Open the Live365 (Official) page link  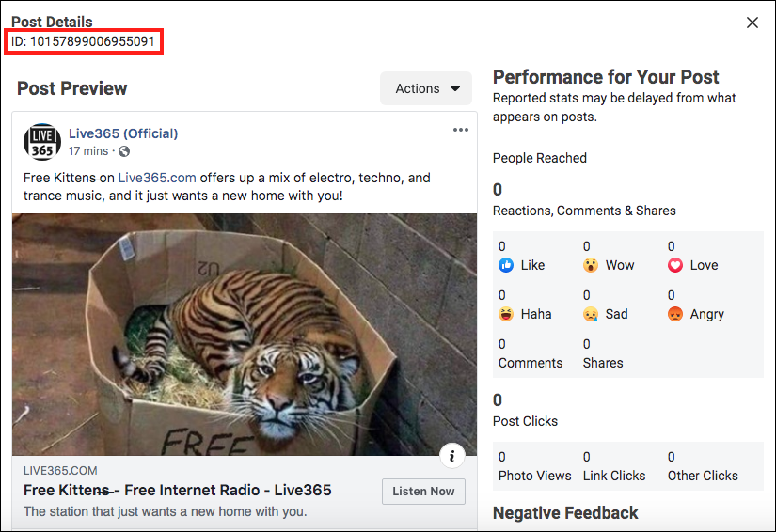123,133
